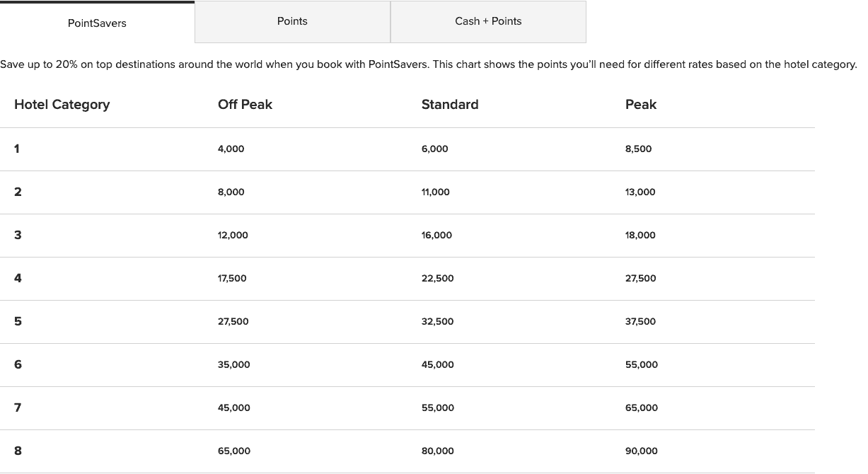Click the 32,500 Standard value for Category 5
Screen dimensions: 868x474
[437, 321]
